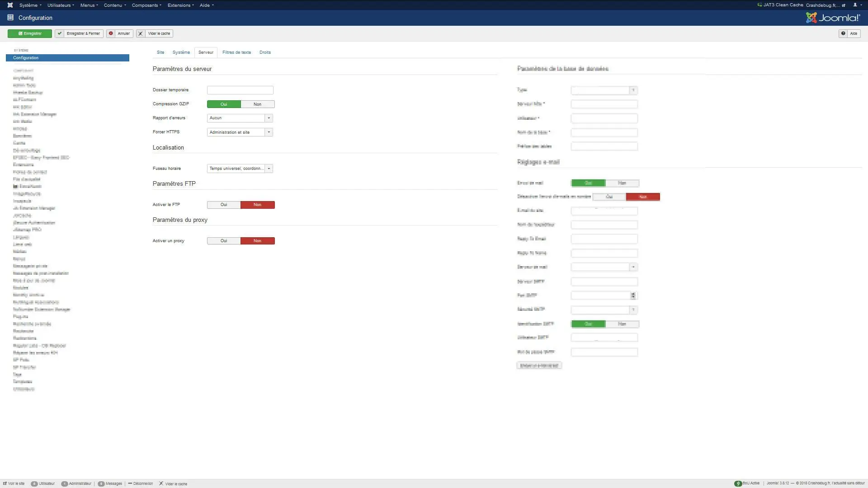Set Compression GZIP to Oui
Image resolution: width=868 pixels, height=488 pixels.
click(x=224, y=104)
